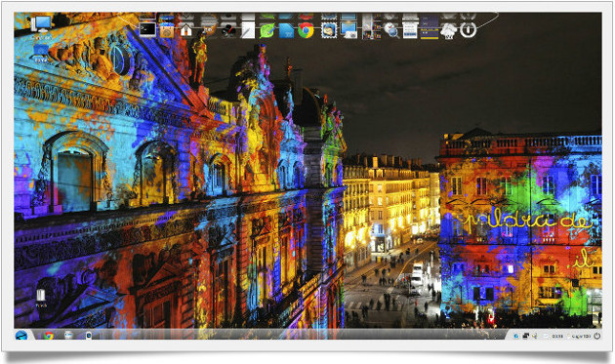Click the power button in system tray
This screenshot has width=615, height=364.
pyautogui.click(x=597, y=336)
